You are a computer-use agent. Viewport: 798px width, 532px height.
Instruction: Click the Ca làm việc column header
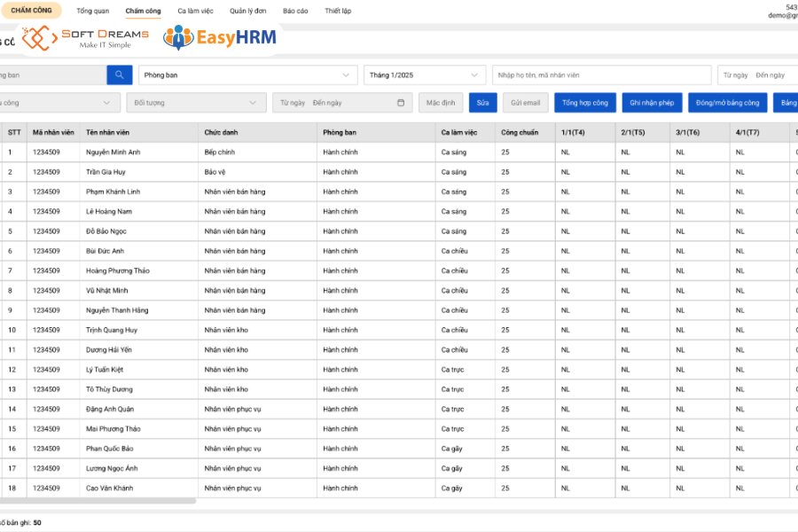[x=465, y=132]
